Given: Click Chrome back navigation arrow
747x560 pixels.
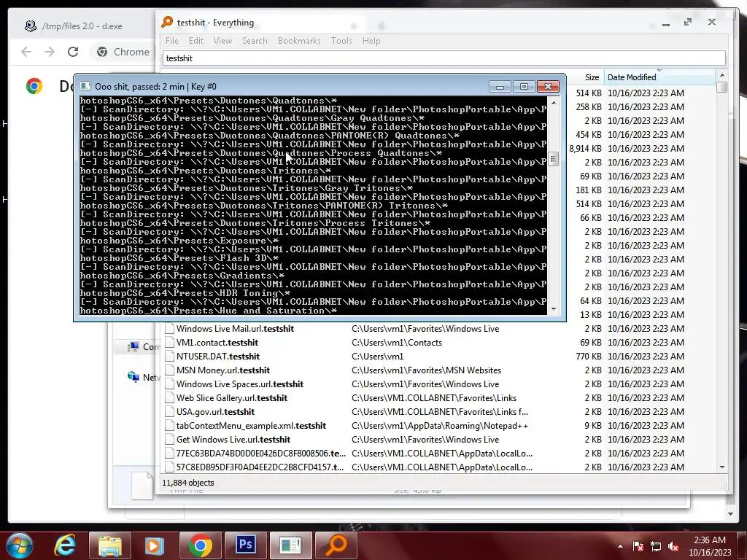Looking at the screenshot, I should coord(26,52).
